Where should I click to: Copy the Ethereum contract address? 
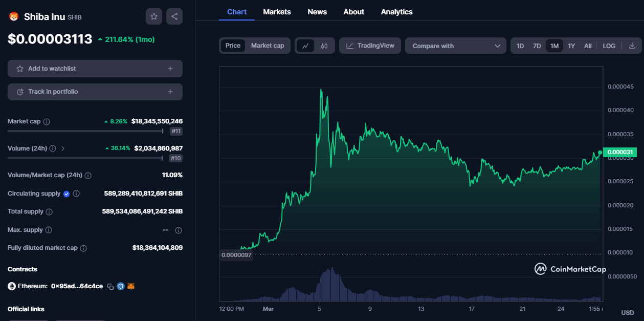point(110,286)
